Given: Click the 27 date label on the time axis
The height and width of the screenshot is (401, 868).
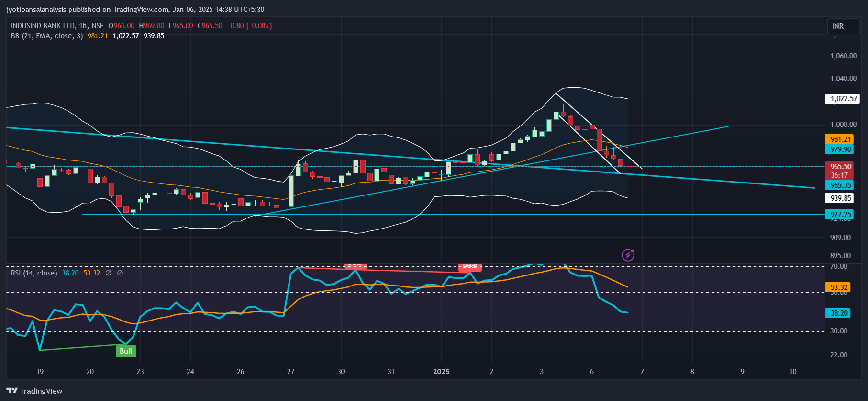Looking at the screenshot, I should (x=291, y=372).
